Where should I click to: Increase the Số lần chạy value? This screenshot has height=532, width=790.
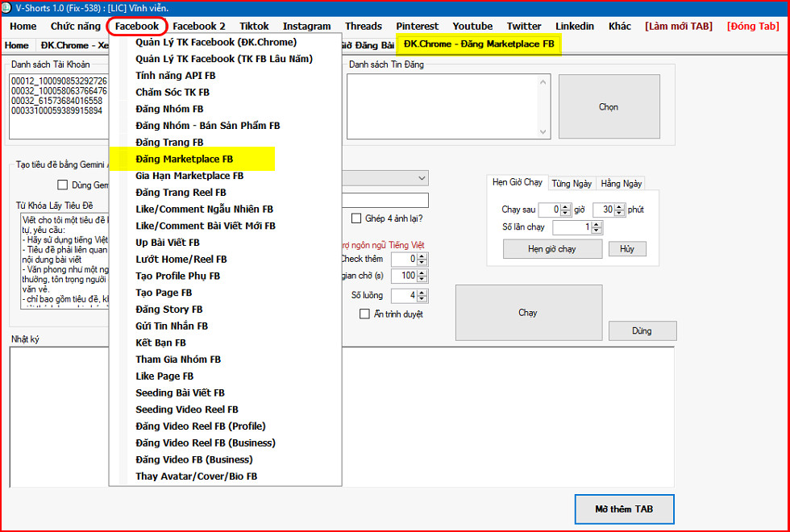(x=597, y=224)
